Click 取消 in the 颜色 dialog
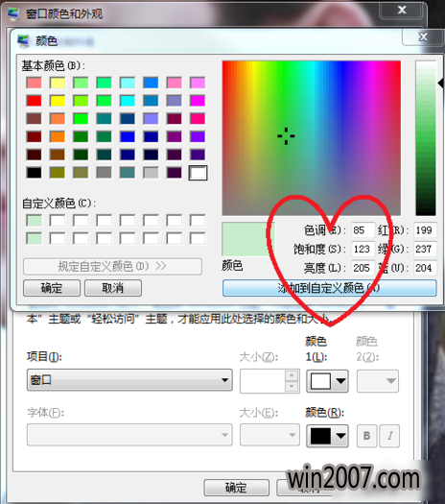The image size is (445, 504). coord(113,288)
